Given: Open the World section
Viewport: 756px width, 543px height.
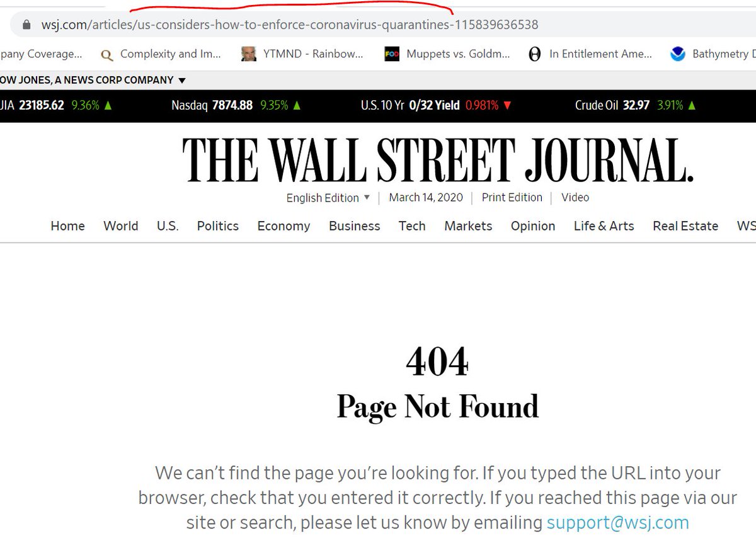Looking at the screenshot, I should click(121, 226).
